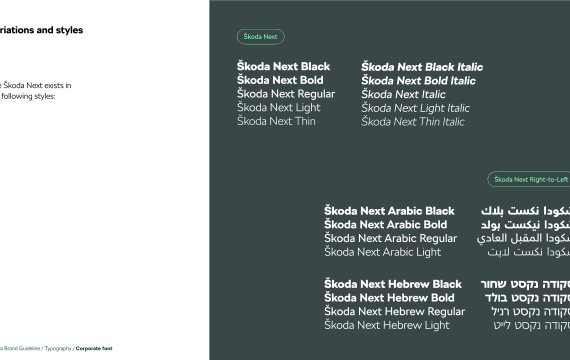Select Škoda Next Hebrew Black text
The width and height of the screenshot is (570, 360).
click(393, 284)
